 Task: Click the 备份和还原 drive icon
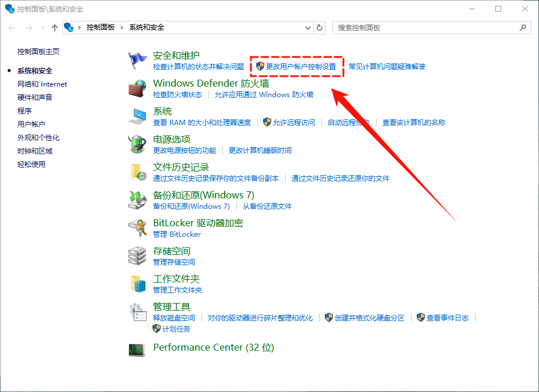click(137, 200)
